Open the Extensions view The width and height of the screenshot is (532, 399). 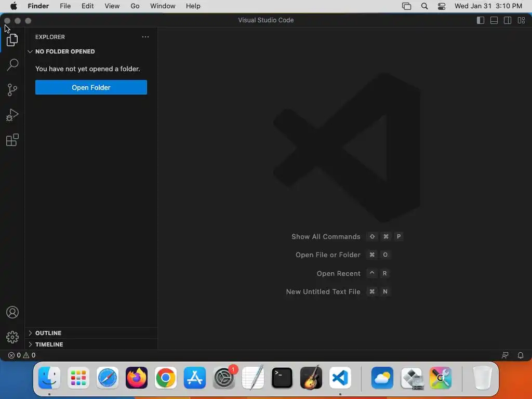12,140
